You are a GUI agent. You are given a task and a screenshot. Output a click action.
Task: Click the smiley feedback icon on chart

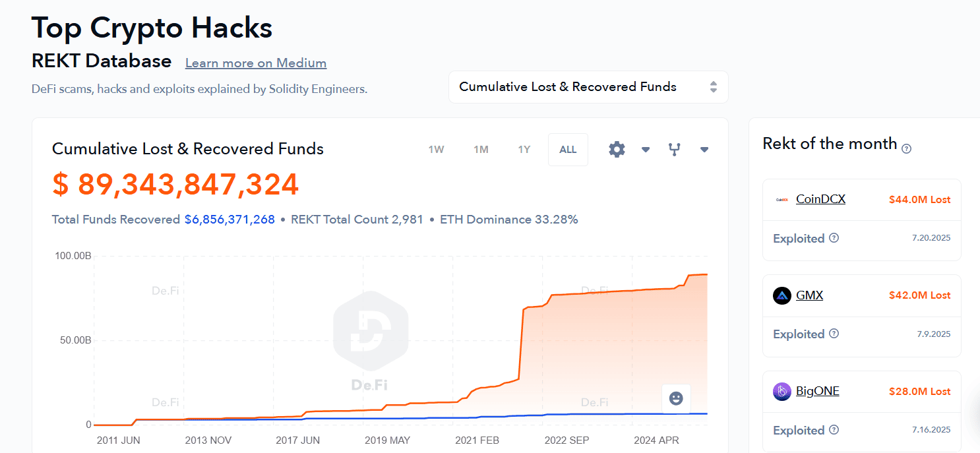[x=676, y=398]
